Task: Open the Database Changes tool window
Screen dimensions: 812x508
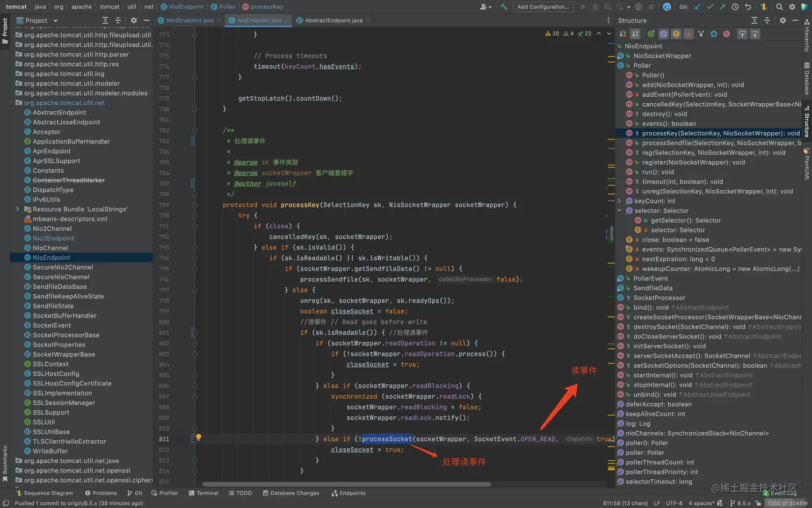Action: pyautogui.click(x=291, y=493)
